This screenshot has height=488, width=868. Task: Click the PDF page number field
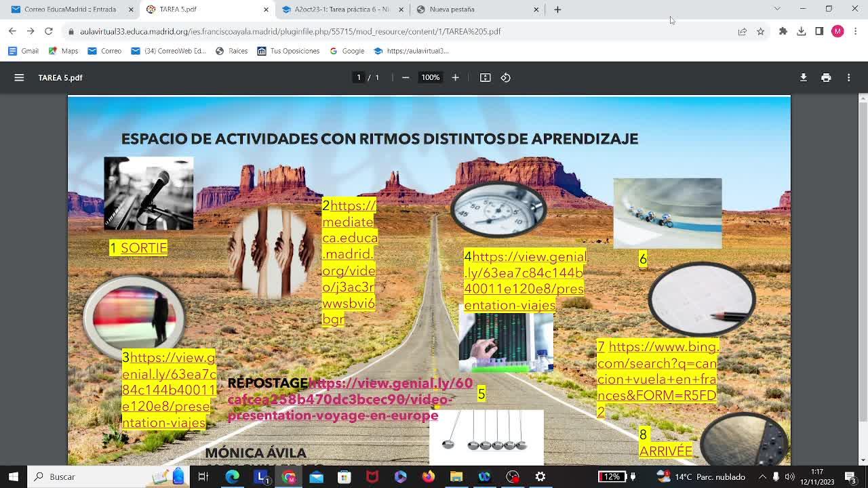[359, 77]
